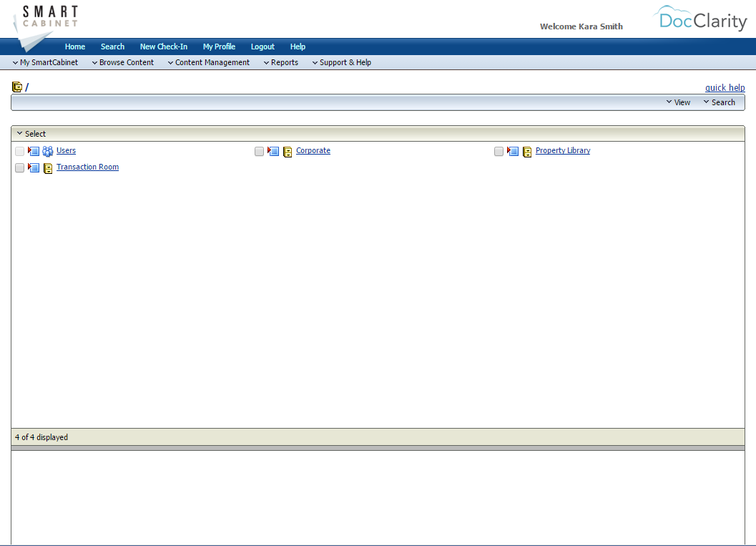Viewport: 756px width, 546px height.
Task: Select New Check-In from the menu bar
Action: [163, 47]
